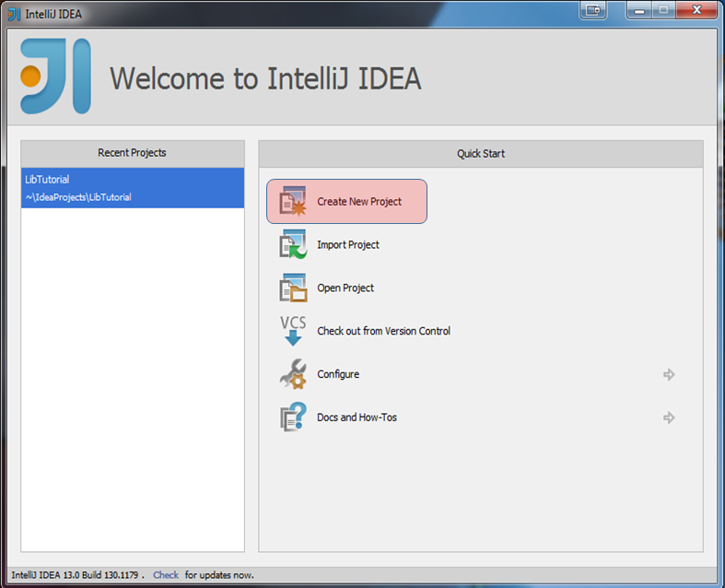Open the LibTutorial recent project
The width and height of the screenshot is (725, 588).
pos(133,188)
